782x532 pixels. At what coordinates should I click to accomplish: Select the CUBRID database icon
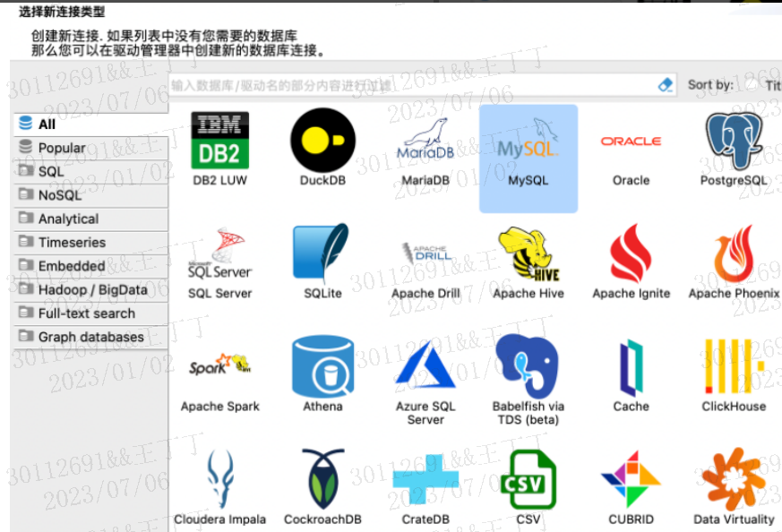631,479
